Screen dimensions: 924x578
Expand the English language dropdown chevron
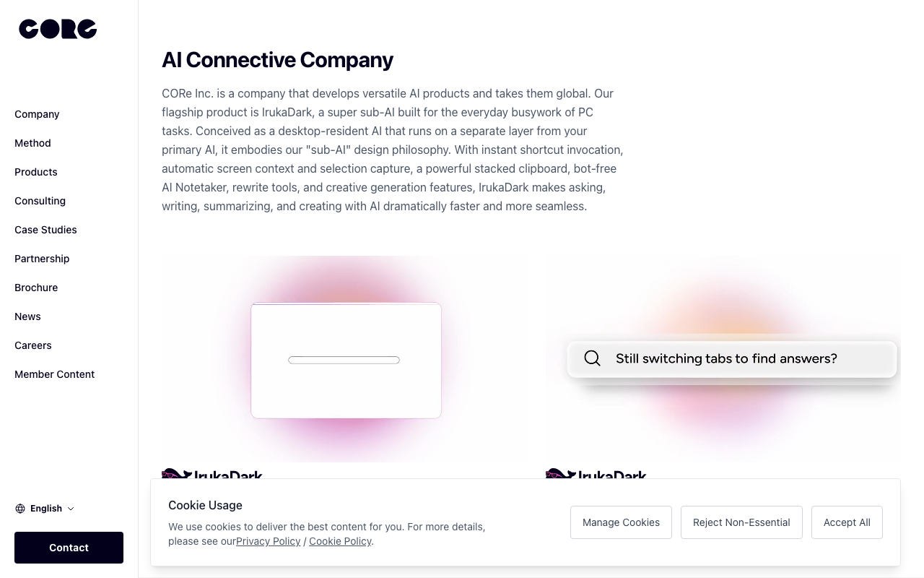coord(71,509)
